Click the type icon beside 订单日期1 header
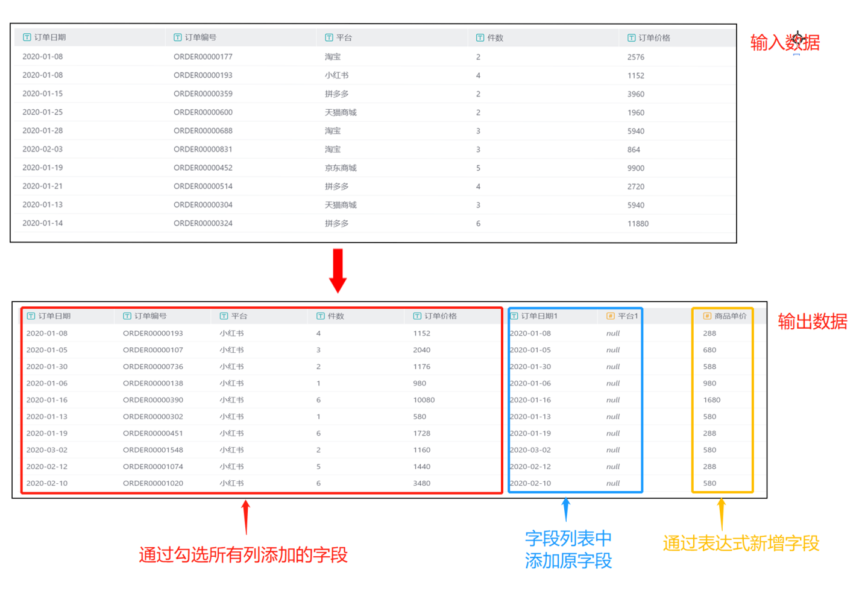Viewport: 868px width, 593px height. coord(514,316)
